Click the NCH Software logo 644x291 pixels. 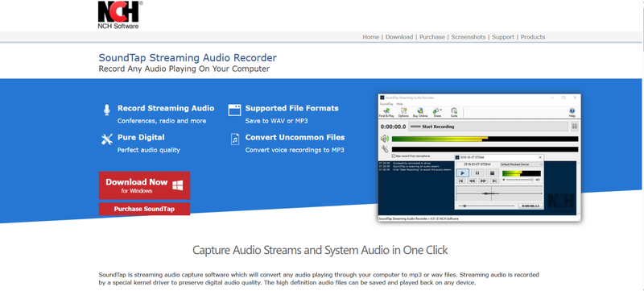pos(119,15)
